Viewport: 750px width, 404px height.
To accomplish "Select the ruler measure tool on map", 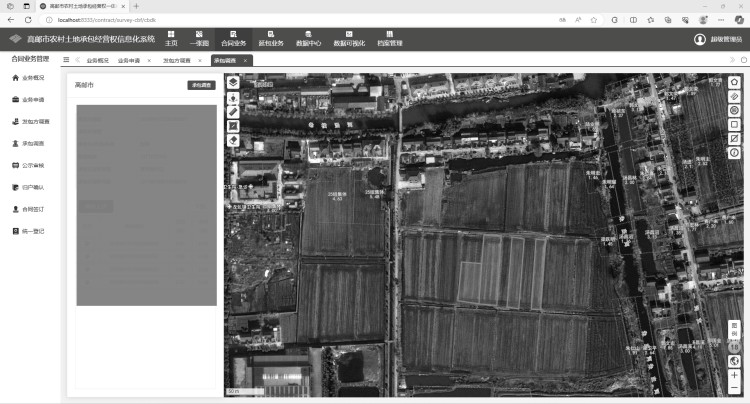I will click(x=233, y=112).
